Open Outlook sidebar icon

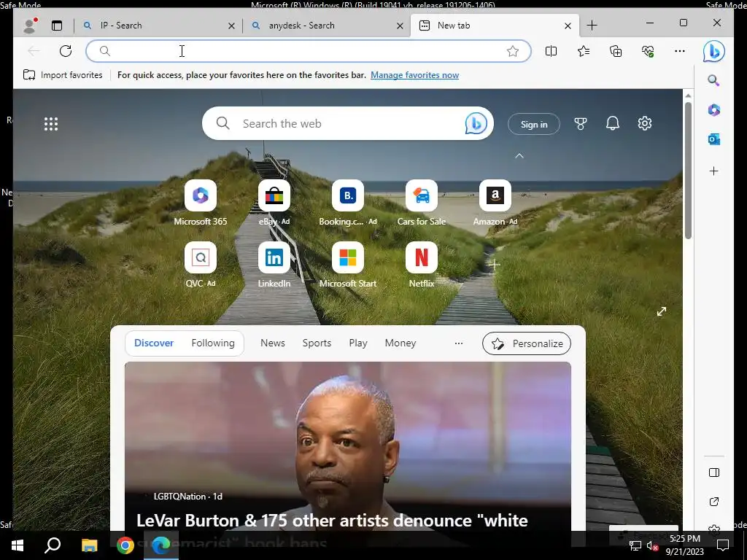(713, 139)
